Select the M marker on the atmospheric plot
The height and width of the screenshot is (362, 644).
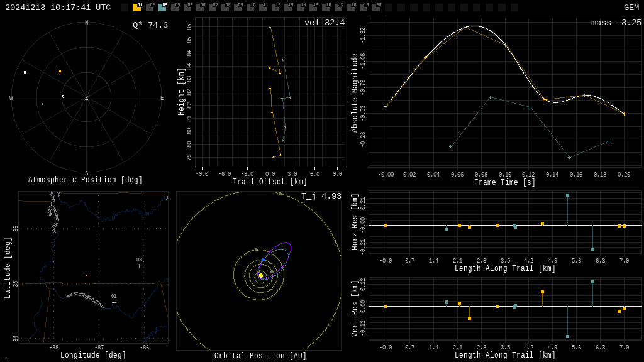point(25,73)
